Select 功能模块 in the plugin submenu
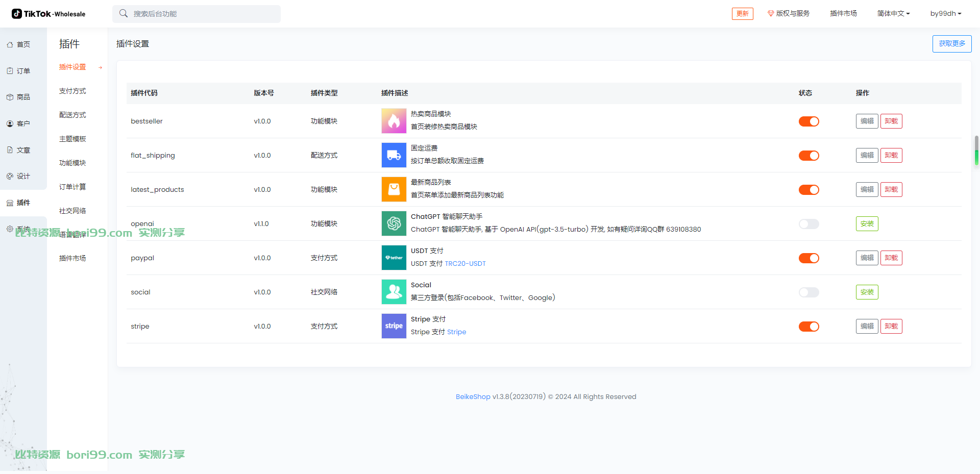This screenshot has height=474, width=980. point(72,163)
